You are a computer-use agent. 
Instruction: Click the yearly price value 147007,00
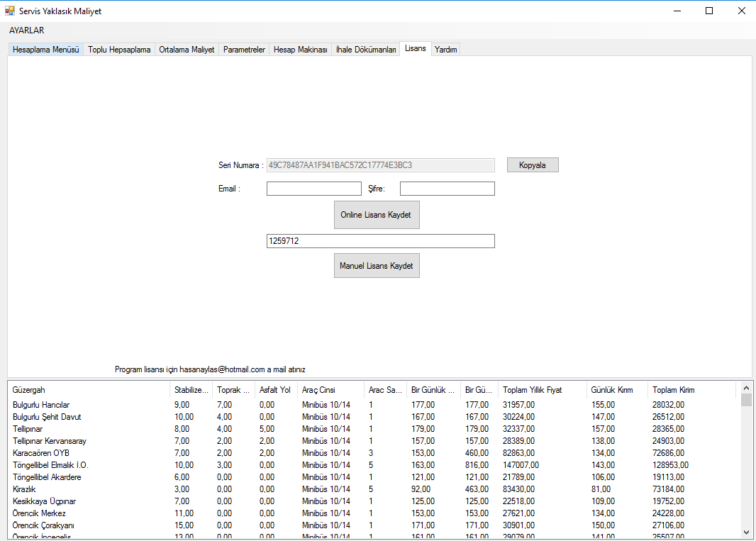(x=521, y=465)
